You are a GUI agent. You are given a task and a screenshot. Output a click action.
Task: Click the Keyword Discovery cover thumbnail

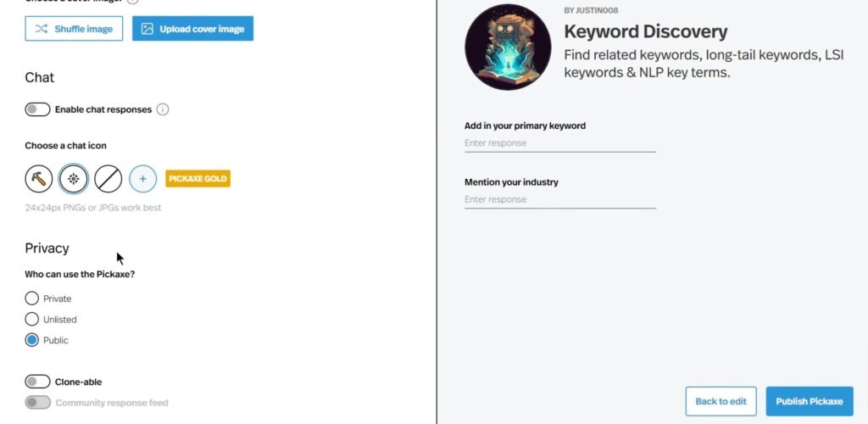[508, 47]
